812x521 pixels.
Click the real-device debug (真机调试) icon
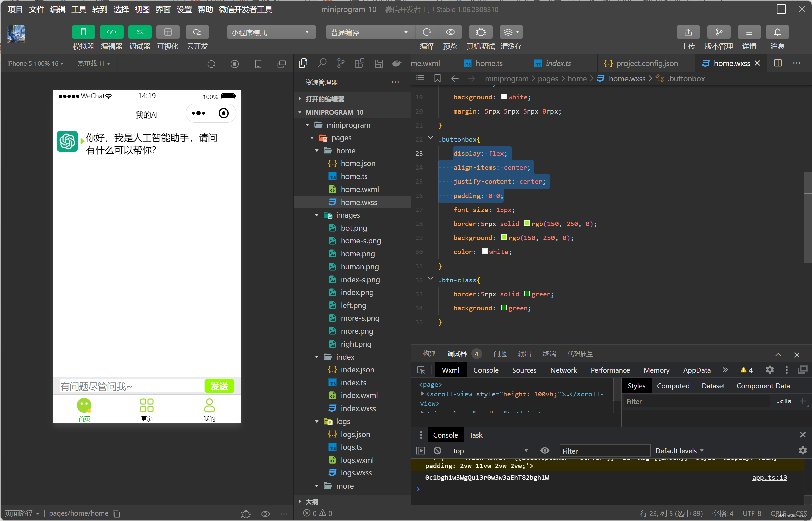coord(481,32)
